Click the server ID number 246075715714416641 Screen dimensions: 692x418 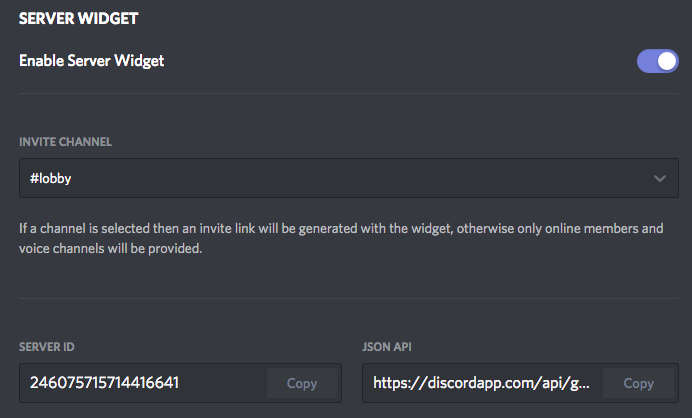105,382
